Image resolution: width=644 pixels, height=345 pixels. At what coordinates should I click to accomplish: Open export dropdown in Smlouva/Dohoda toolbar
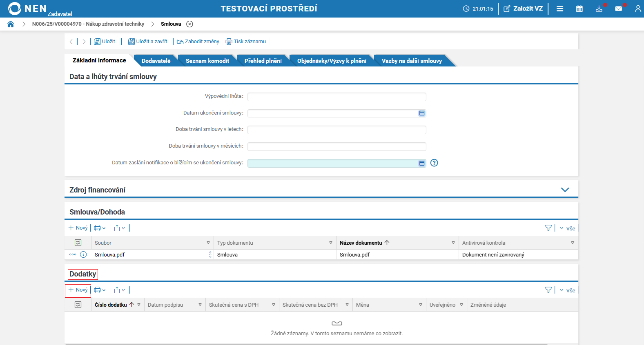[120, 228]
